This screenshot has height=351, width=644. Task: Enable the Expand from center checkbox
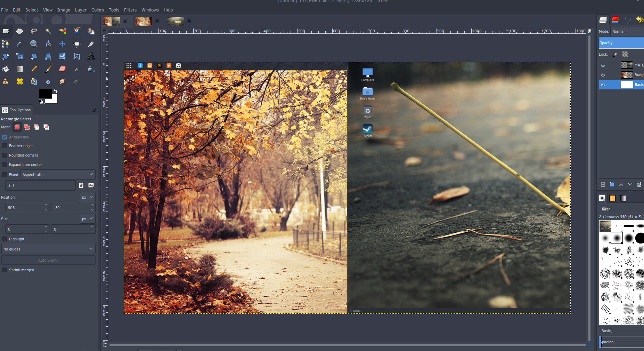(5, 165)
